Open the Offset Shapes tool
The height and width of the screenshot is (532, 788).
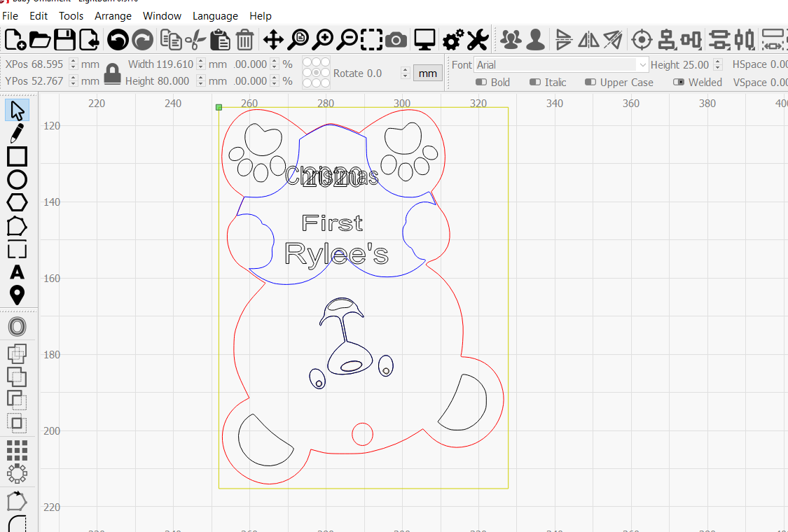pos(17,327)
